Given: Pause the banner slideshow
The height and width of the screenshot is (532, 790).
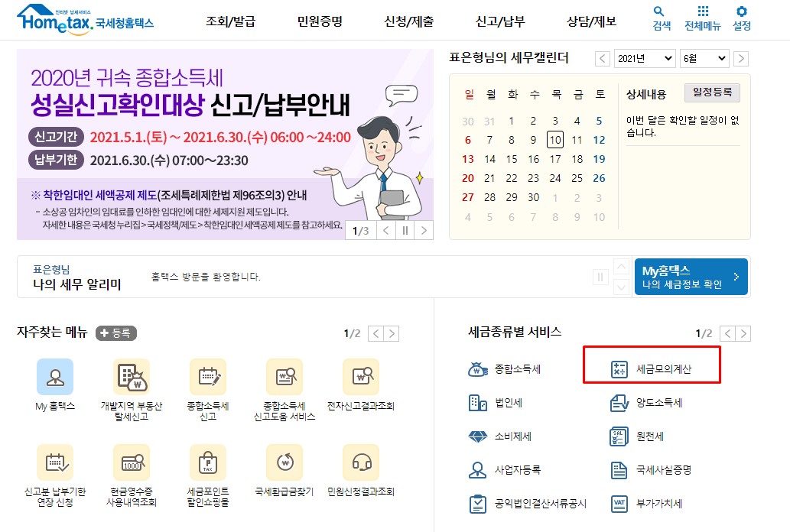Looking at the screenshot, I should tap(405, 231).
